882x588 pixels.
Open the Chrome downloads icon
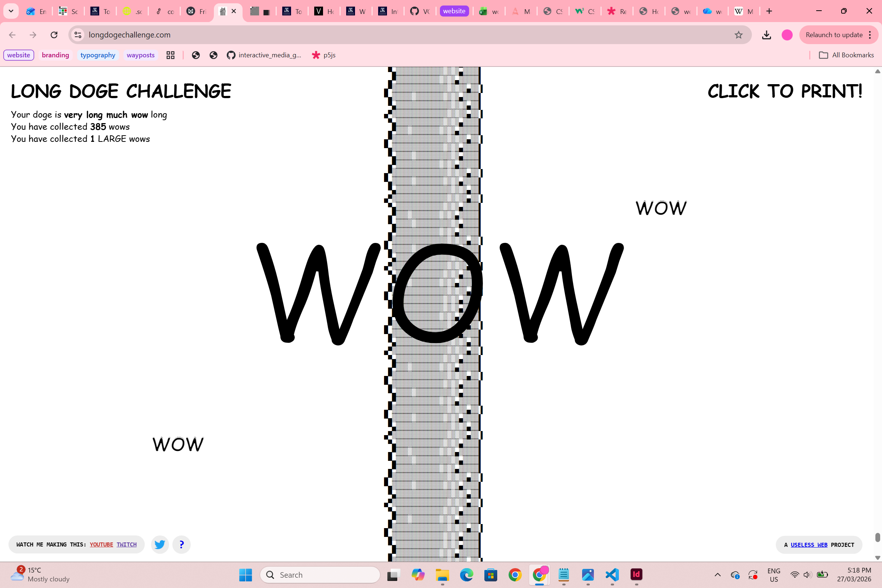point(767,35)
